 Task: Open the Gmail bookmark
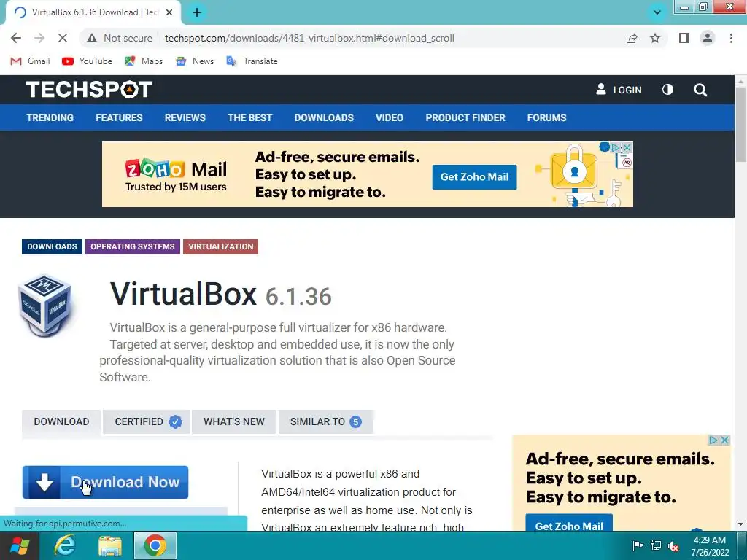pos(30,61)
